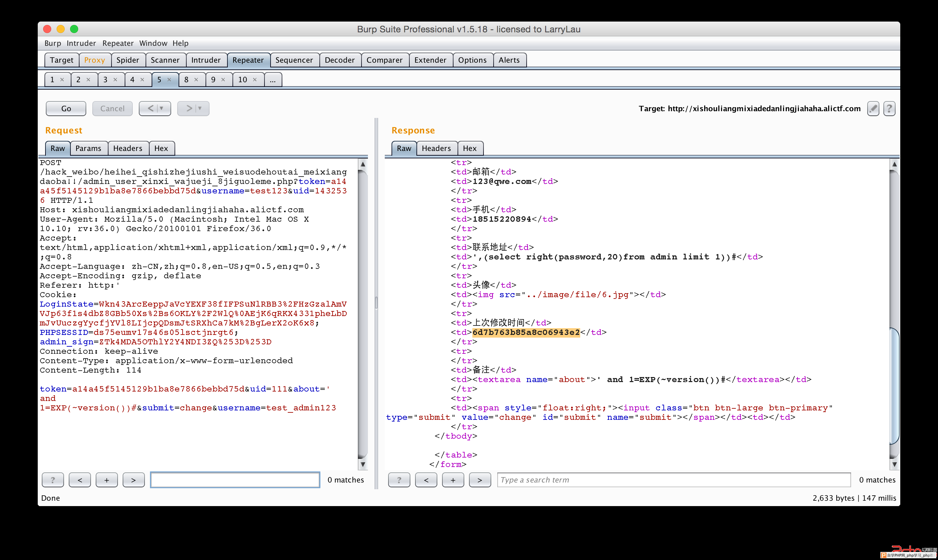Click the plus button in request search
Viewport: 938px width, 560px height.
point(107,480)
